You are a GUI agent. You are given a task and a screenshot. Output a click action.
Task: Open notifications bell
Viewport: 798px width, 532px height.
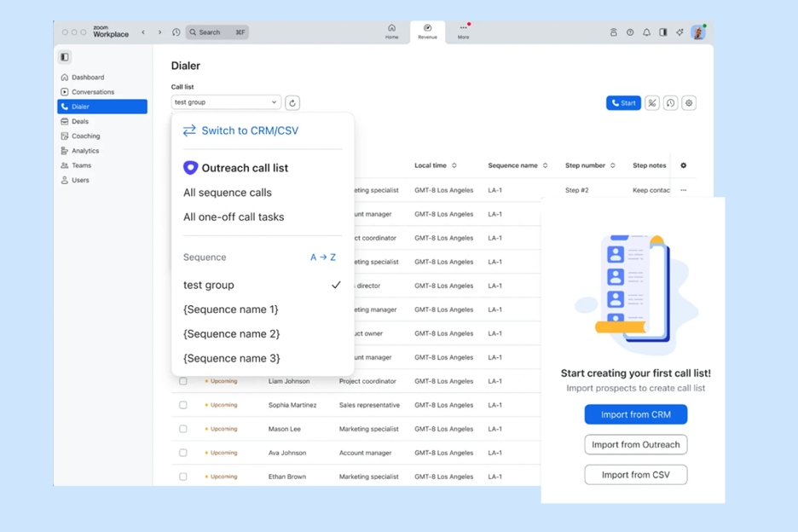coord(646,32)
